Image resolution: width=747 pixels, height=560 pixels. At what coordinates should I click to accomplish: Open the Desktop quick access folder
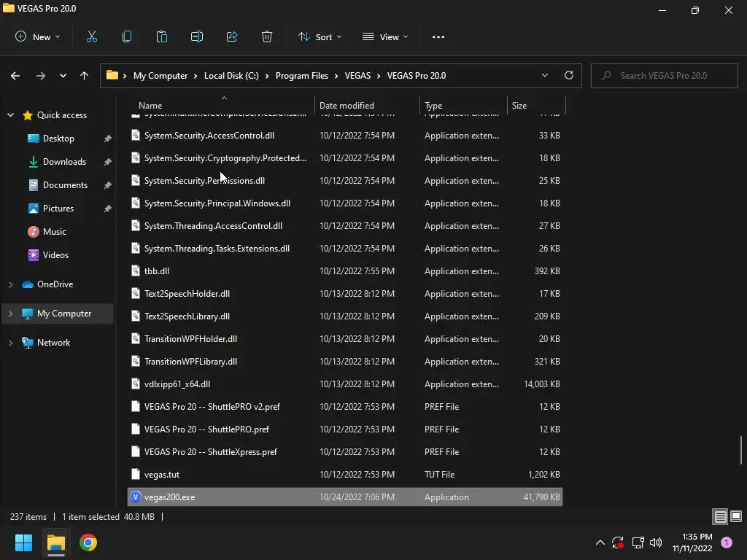pyautogui.click(x=58, y=139)
